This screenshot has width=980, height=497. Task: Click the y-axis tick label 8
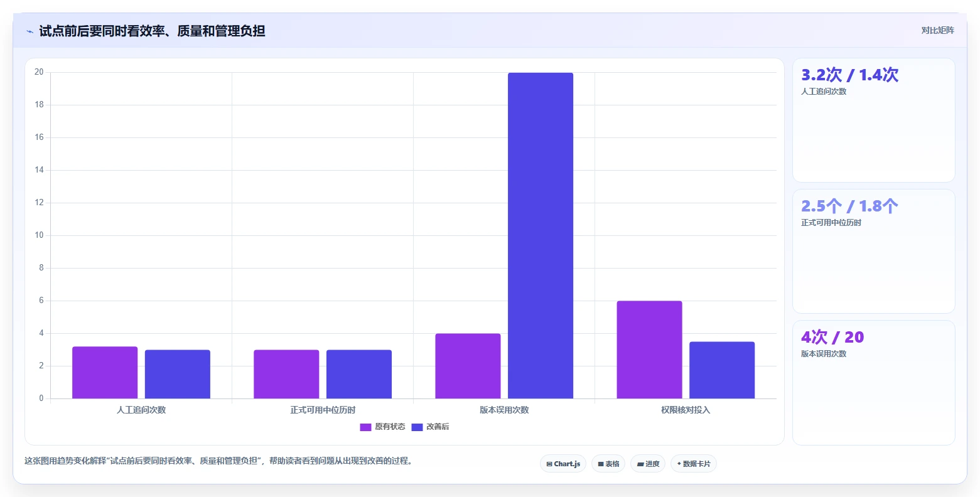tap(41, 268)
